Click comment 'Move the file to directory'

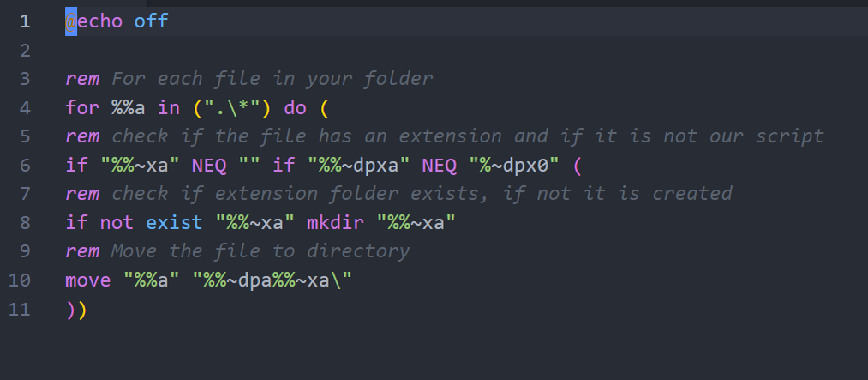[260, 251]
